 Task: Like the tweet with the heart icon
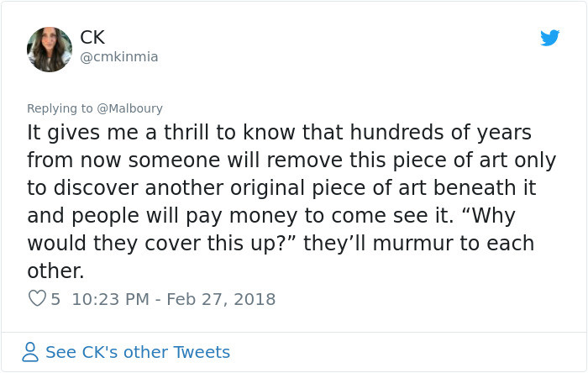tap(36, 298)
